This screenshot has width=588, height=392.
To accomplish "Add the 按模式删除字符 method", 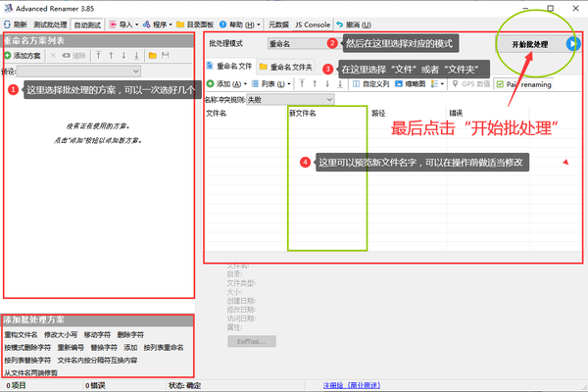I will point(27,347).
